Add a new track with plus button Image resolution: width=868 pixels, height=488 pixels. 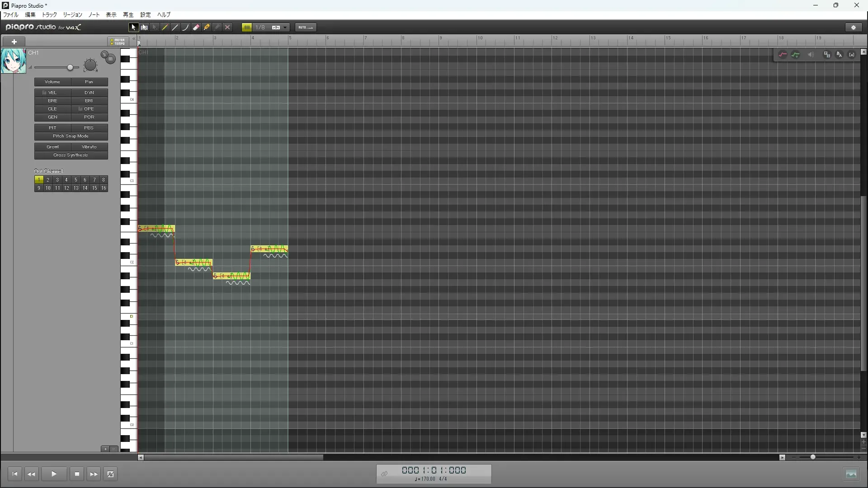click(x=14, y=42)
